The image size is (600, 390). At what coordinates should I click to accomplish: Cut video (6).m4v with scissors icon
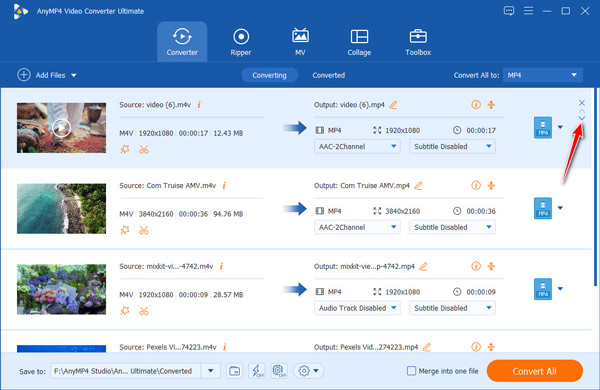tap(144, 150)
